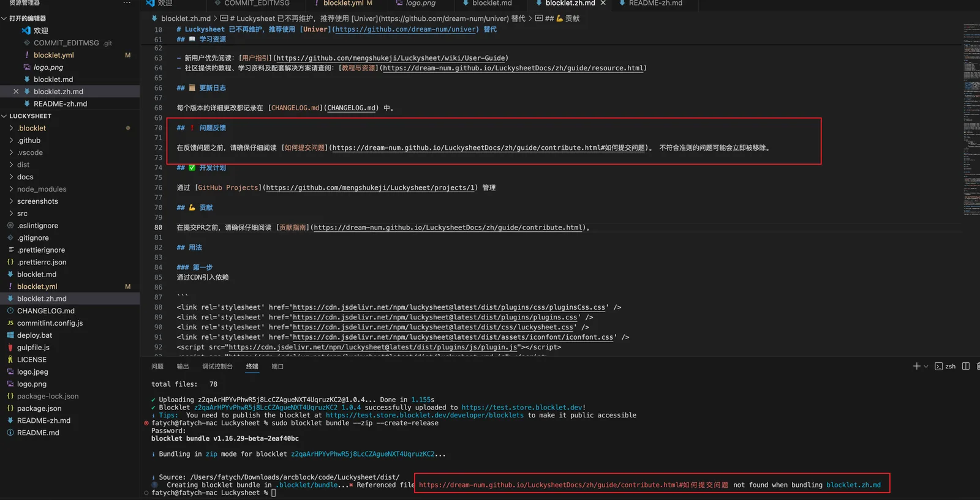Viewport: 980px width, 500px height.
Task: Click the README.md info icon in the file tree
Action: coord(10,433)
